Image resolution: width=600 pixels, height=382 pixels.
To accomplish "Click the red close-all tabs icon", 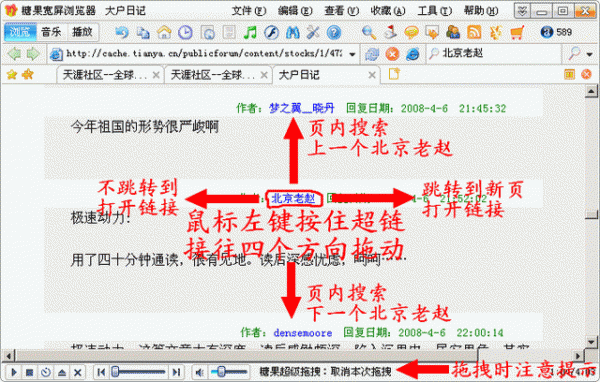I will (586, 74).
